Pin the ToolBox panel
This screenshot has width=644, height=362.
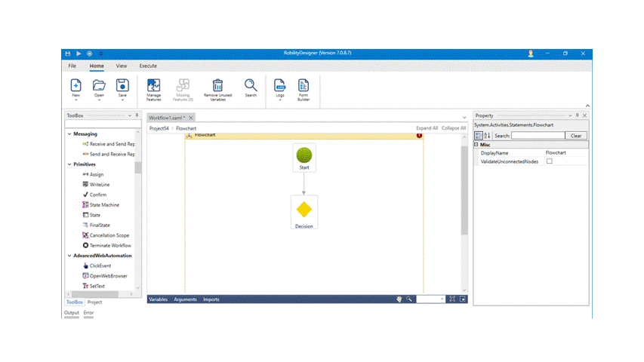tap(137, 115)
